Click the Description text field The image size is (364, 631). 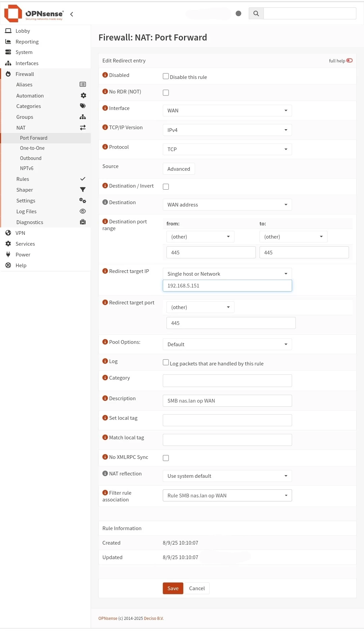coord(227,401)
